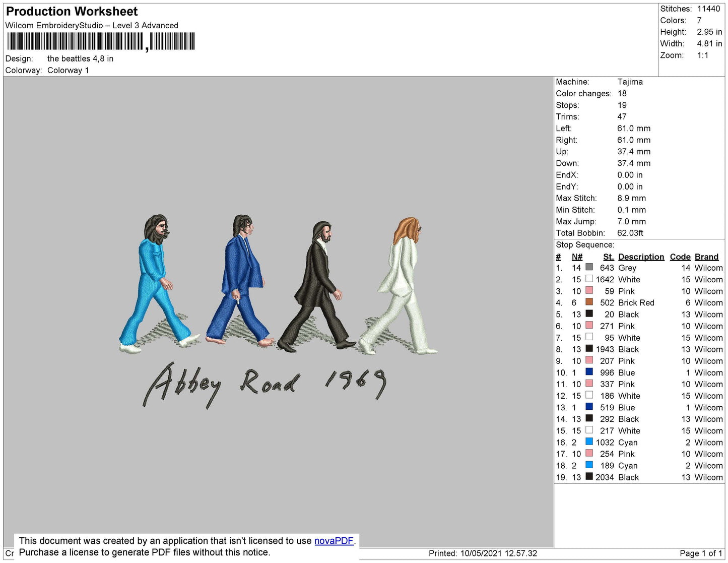728x563 pixels.
Task: Click the white swatch in stop 2
Action: pyautogui.click(x=589, y=279)
